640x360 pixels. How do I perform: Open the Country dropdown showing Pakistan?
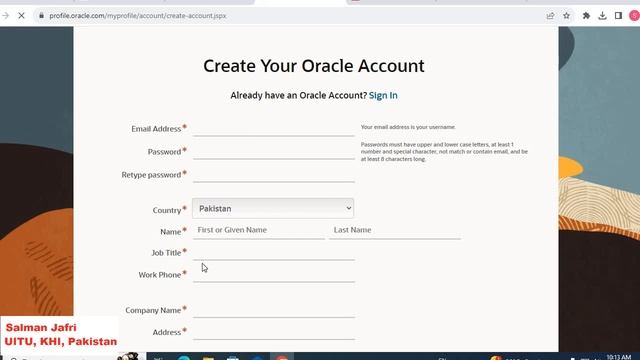click(273, 208)
